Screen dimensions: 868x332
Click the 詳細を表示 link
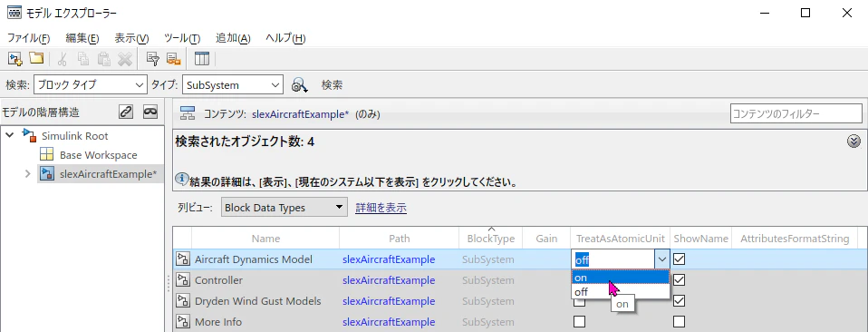(381, 208)
